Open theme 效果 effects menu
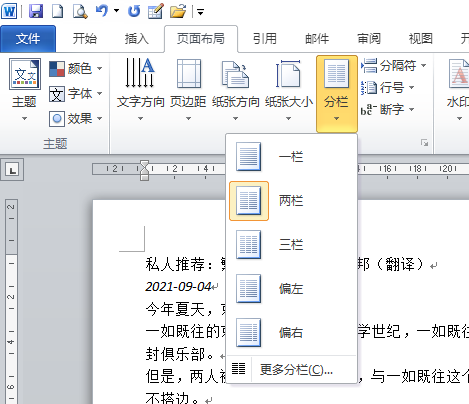Viewport: 469px width, 404px height. pos(75,118)
